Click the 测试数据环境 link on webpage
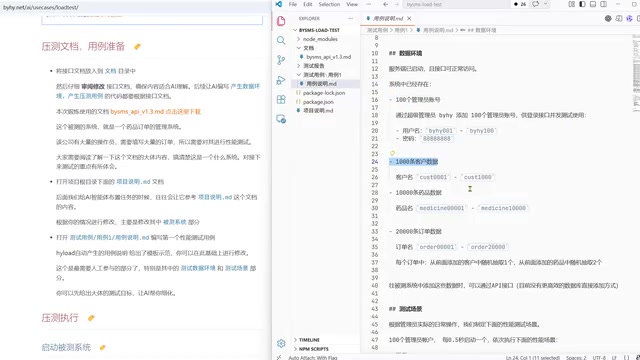Screen dimensions: 640x360 [198, 268]
